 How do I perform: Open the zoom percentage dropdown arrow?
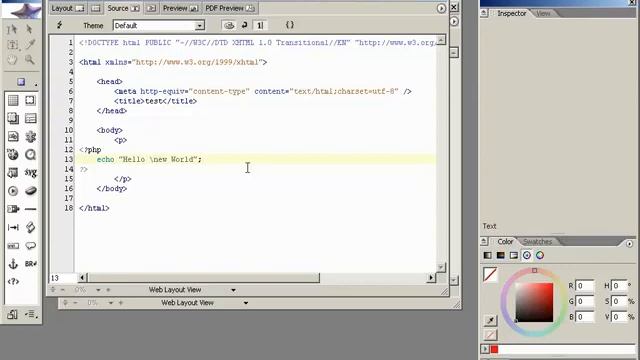98,290
